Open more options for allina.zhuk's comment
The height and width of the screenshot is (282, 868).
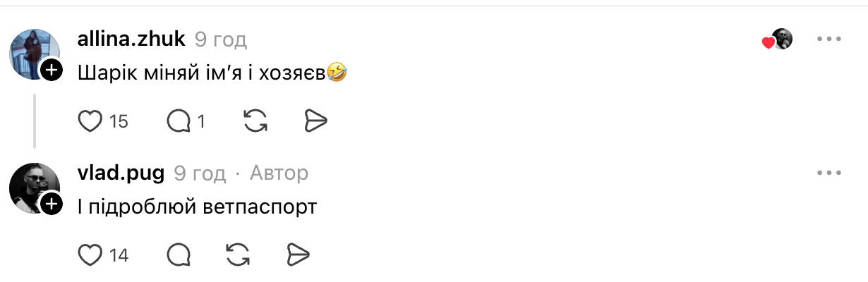829,39
